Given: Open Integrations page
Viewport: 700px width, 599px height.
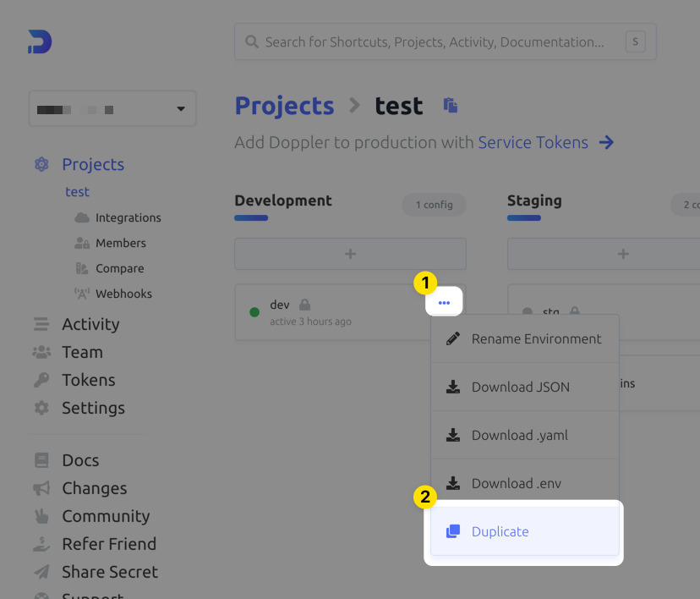Looking at the screenshot, I should pos(129,217).
